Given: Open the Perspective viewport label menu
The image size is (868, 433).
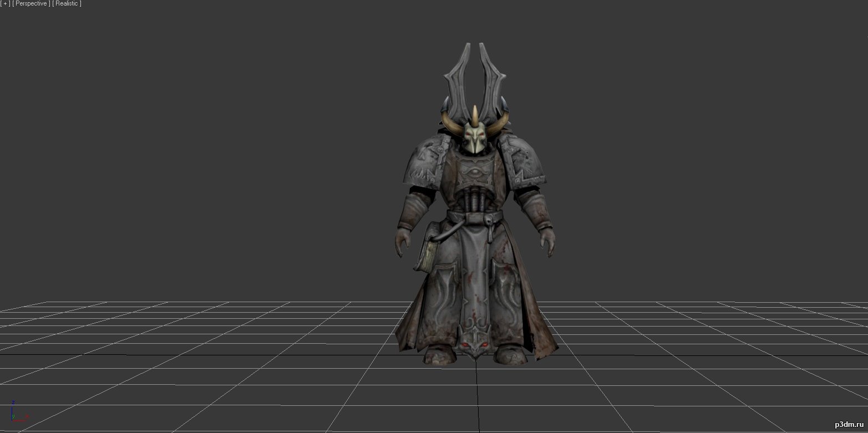Looking at the screenshot, I should pyautogui.click(x=31, y=4).
